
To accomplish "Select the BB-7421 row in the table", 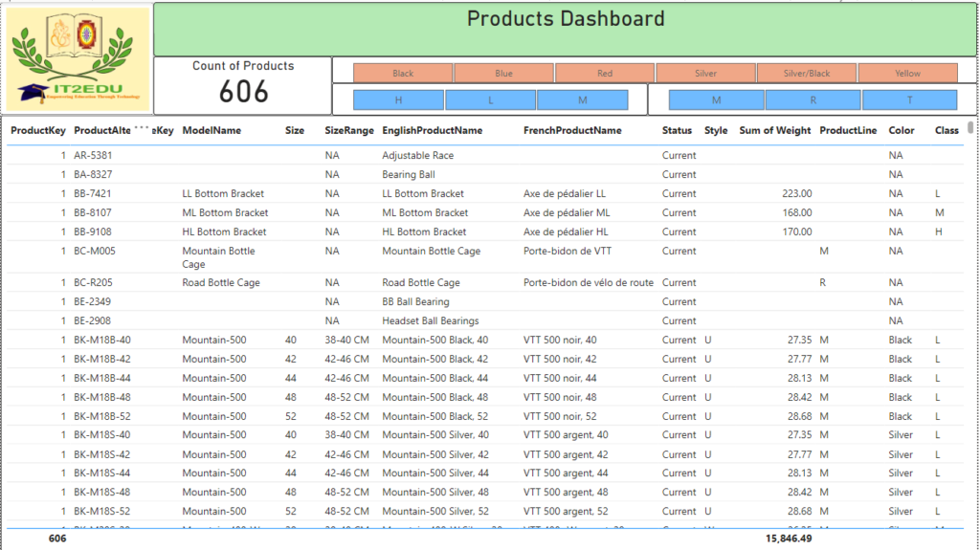I will pyautogui.click(x=93, y=194).
